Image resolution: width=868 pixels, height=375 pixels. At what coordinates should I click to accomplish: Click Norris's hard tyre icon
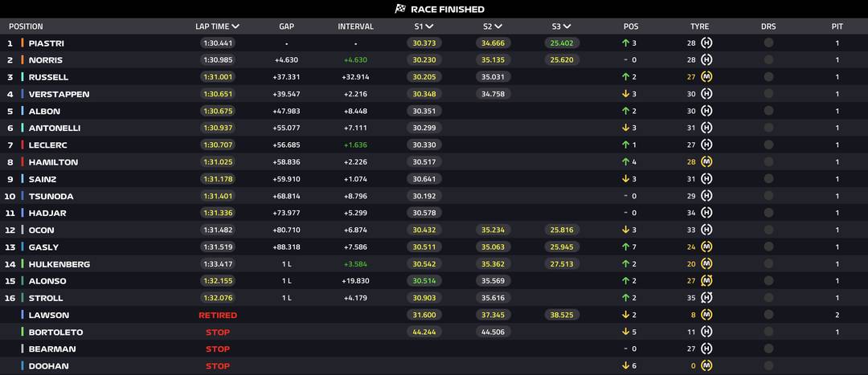(706, 59)
